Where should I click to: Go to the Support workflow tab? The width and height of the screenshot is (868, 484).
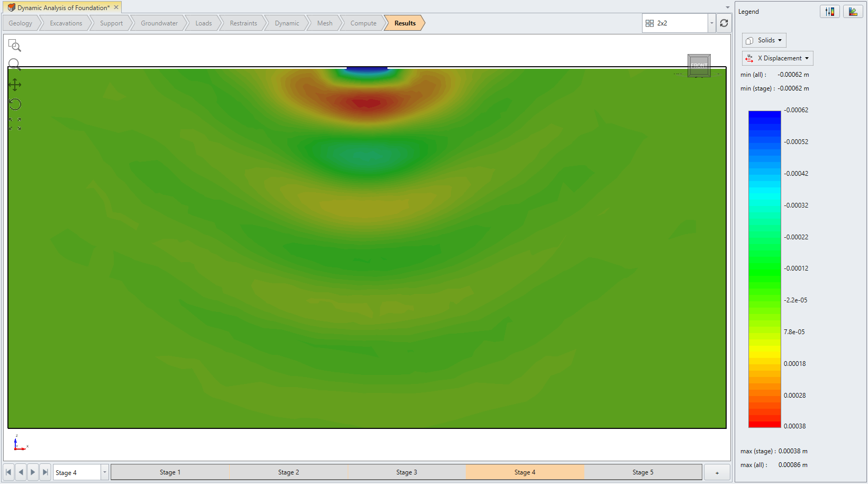pos(111,23)
